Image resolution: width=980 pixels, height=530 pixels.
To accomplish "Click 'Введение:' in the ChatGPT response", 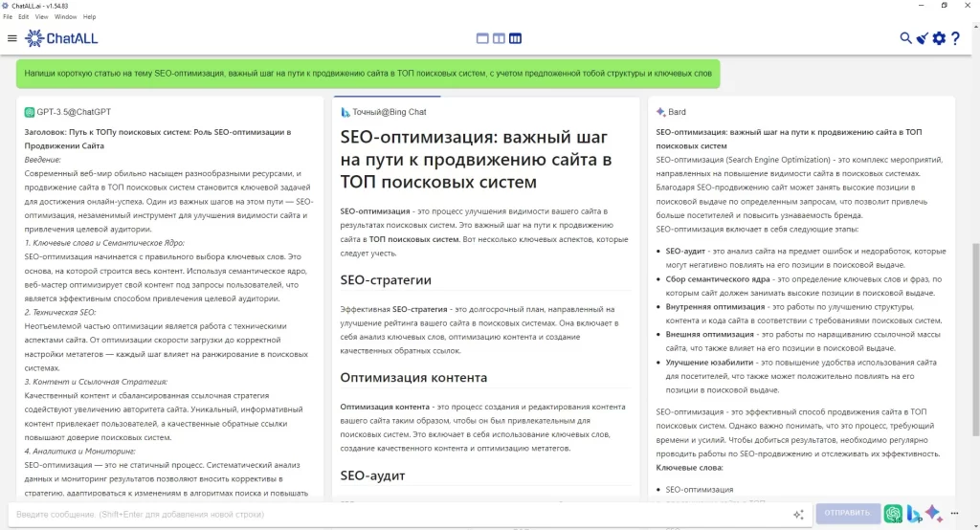I will [x=42, y=160].
